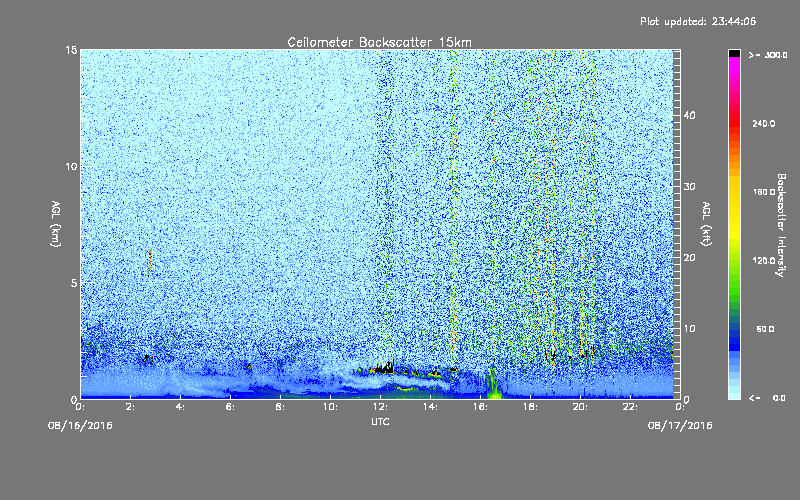Click the "08/16/2016" start date
The width and height of the screenshot is (800, 500).
(x=80, y=426)
